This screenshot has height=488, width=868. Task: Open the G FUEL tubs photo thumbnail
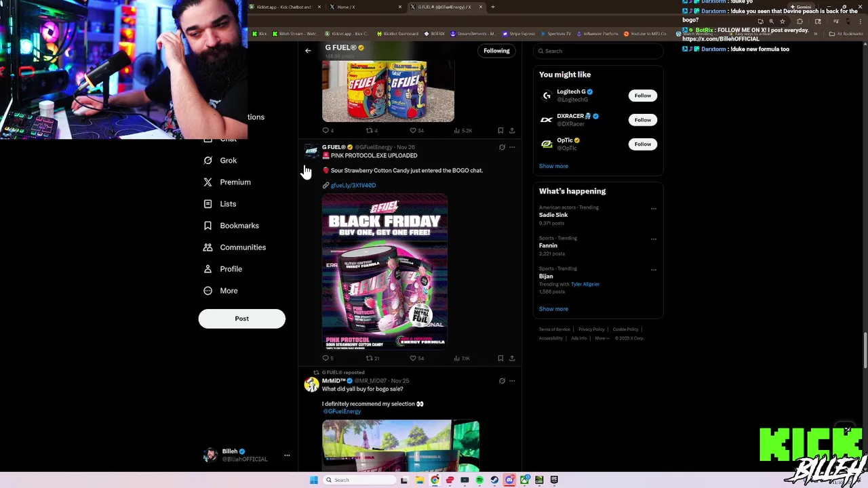click(388, 91)
